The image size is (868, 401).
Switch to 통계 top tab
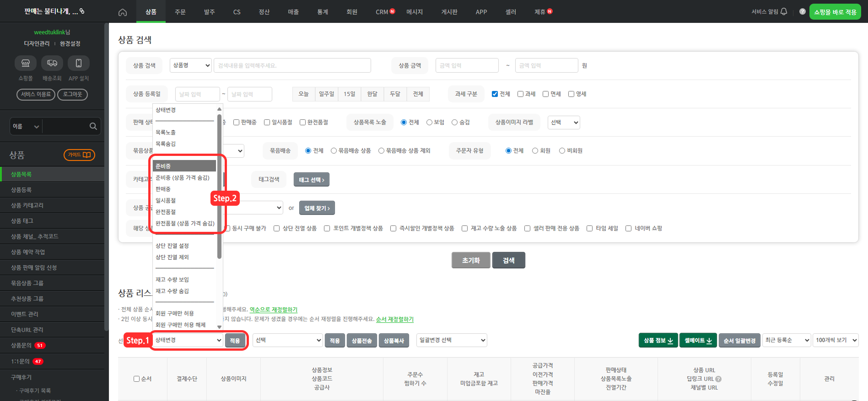[323, 12]
